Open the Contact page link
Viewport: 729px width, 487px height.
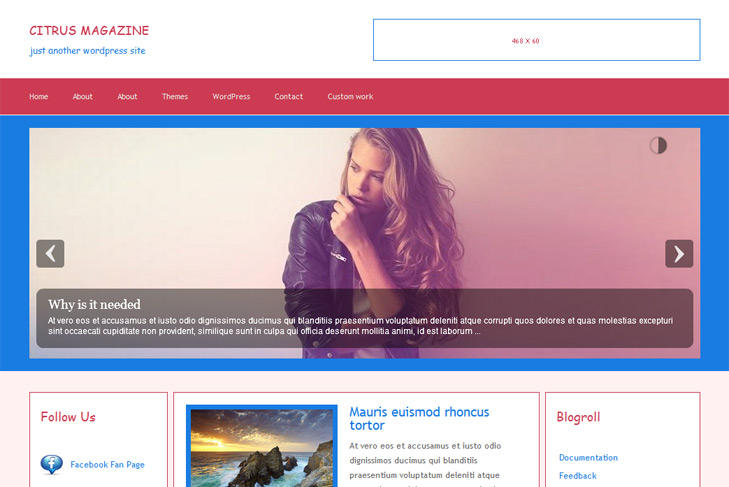288,96
